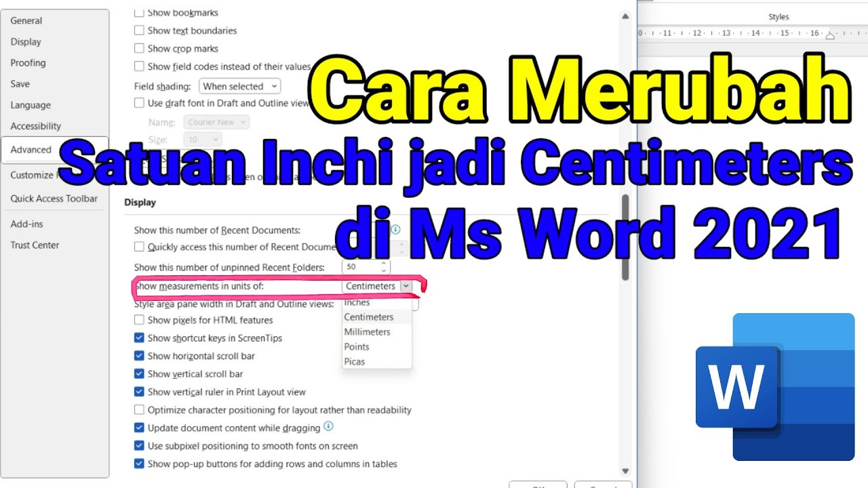Click the options dialog vertical scrollbar thumb
Viewport: 868px width, 488px height.
pyautogui.click(x=625, y=237)
